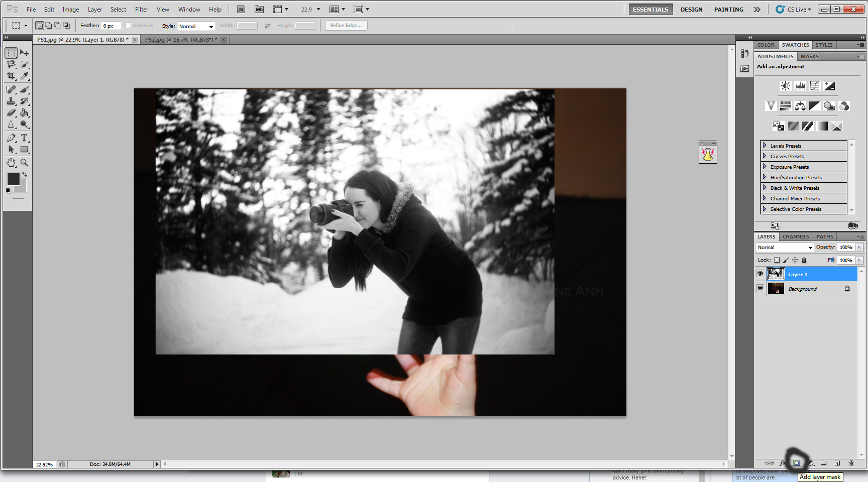Select the Eraser tool
The image size is (868, 482).
pyautogui.click(x=11, y=112)
